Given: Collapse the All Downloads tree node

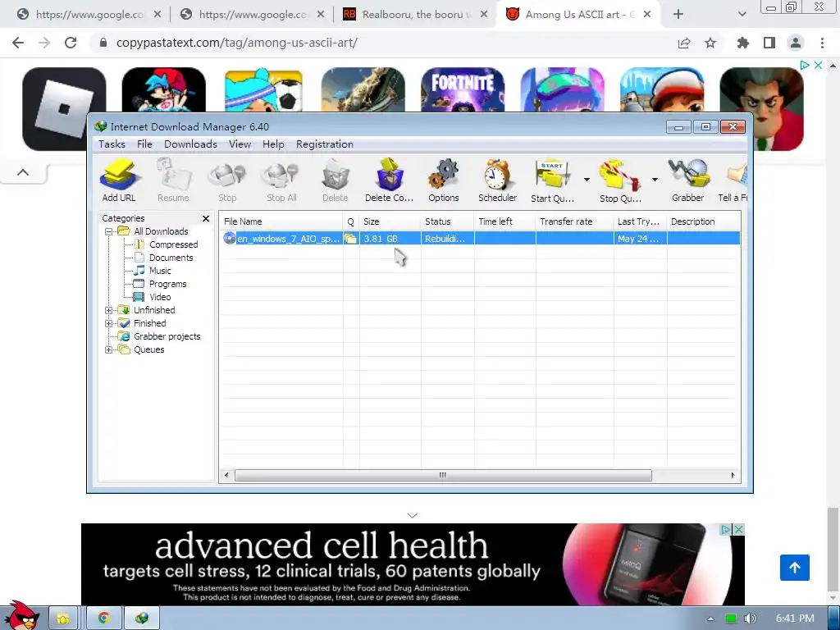Looking at the screenshot, I should click(109, 232).
